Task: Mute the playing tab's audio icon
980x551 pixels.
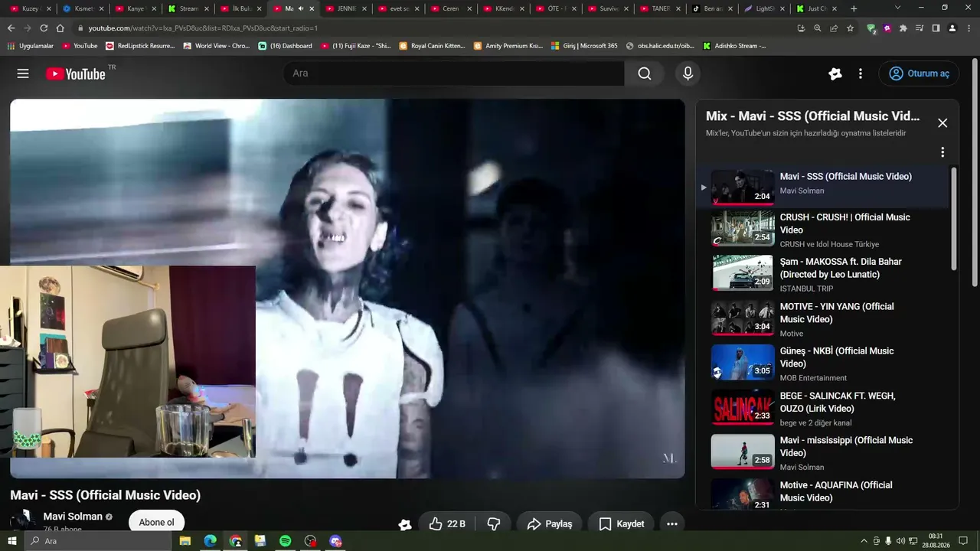Action: [300, 8]
